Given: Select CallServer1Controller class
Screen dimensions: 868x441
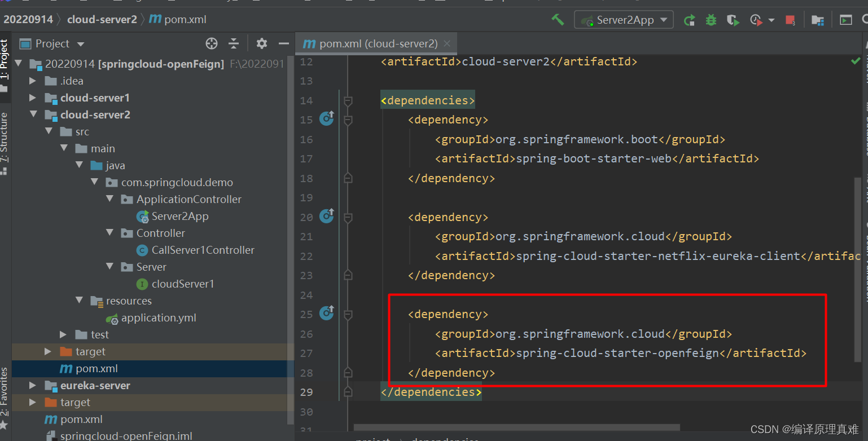Looking at the screenshot, I should pyautogui.click(x=195, y=250).
